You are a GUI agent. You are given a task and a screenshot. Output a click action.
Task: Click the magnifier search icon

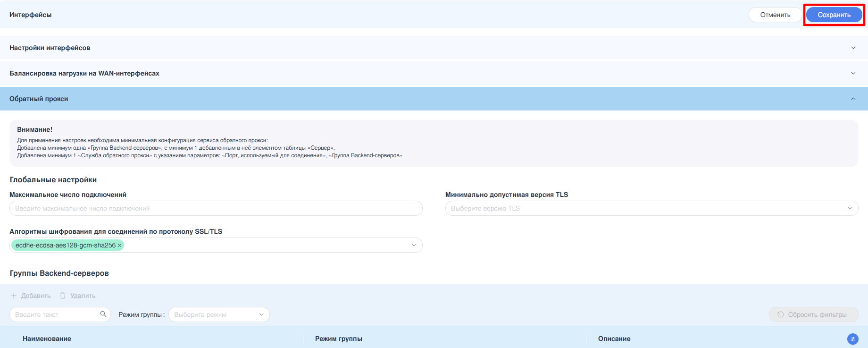tap(103, 314)
